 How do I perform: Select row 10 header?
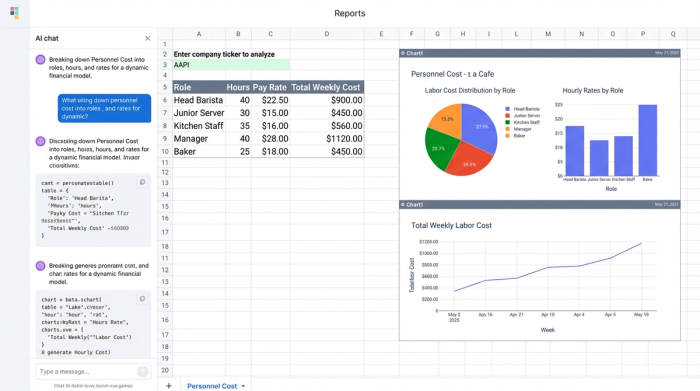coord(165,152)
